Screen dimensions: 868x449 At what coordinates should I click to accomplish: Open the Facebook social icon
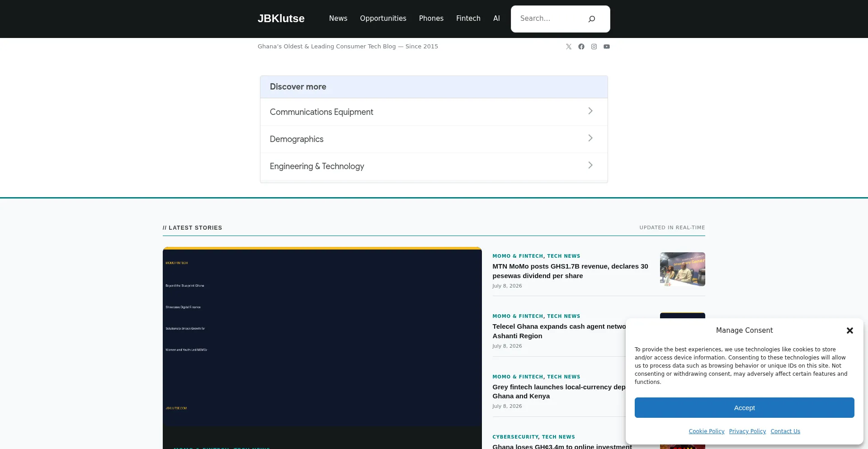[581, 47]
